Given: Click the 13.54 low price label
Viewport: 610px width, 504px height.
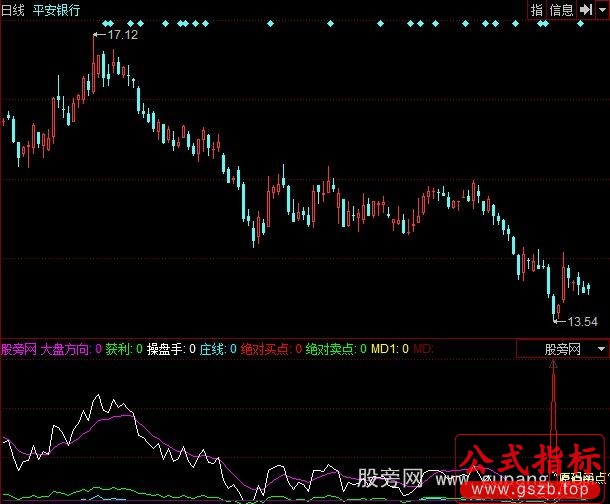Looking at the screenshot, I should click(x=582, y=322).
